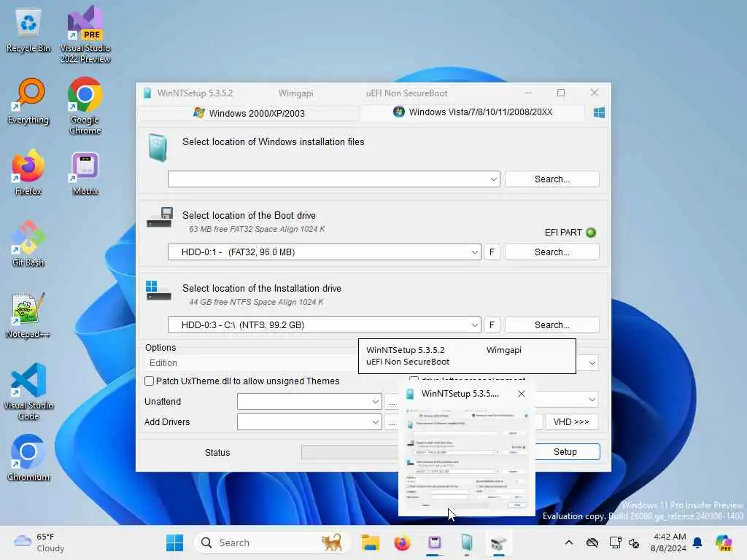Switch to Motrix in the taskbar
This screenshot has width=747, height=560.
pos(435,542)
